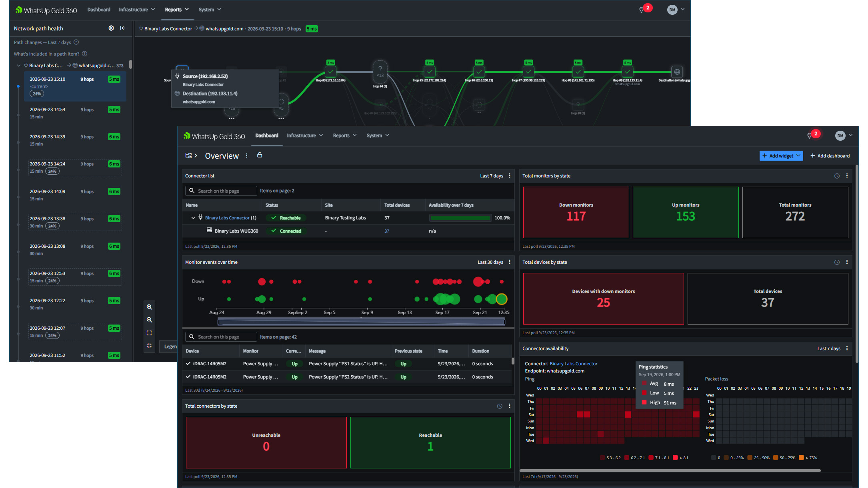The width and height of the screenshot is (868, 488).
Task: Click the 100.0% availability progress bar
Action: coord(460,218)
